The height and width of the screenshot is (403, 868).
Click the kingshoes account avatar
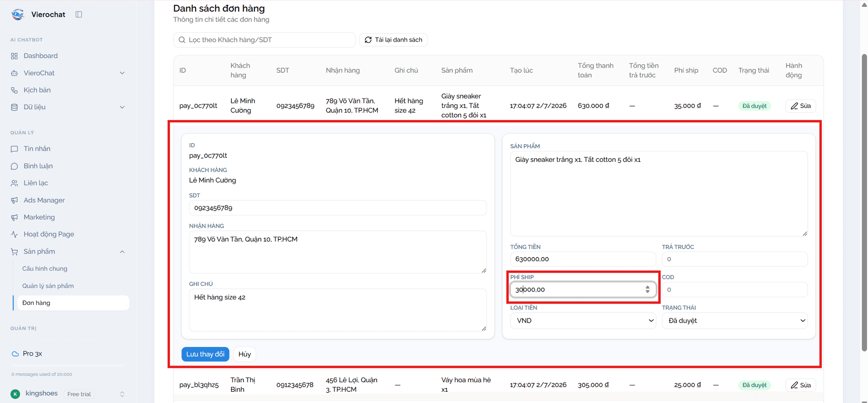[x=15, y=394]
